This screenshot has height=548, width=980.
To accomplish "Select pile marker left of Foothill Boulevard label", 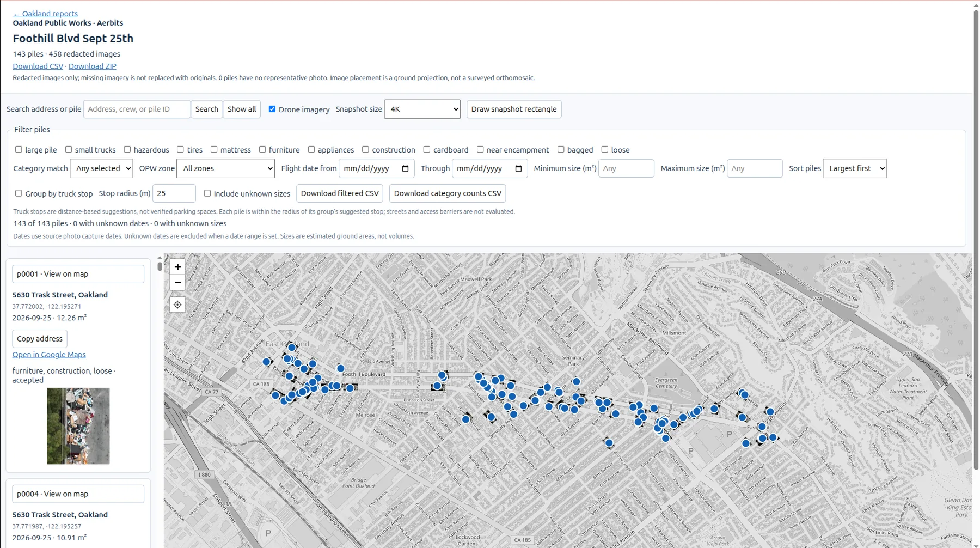I will pos(340,368).
